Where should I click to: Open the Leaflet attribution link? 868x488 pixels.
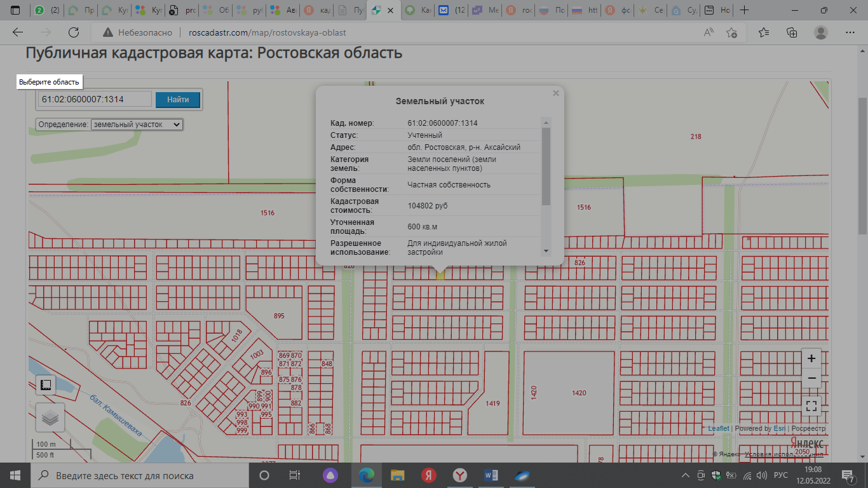[719, 428]
